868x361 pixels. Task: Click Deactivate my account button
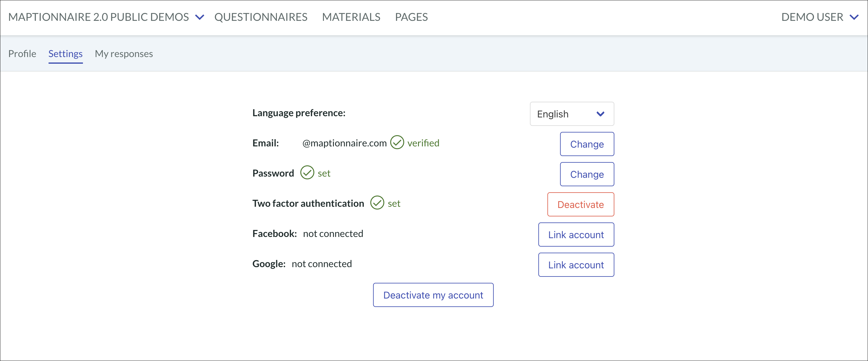433,295
